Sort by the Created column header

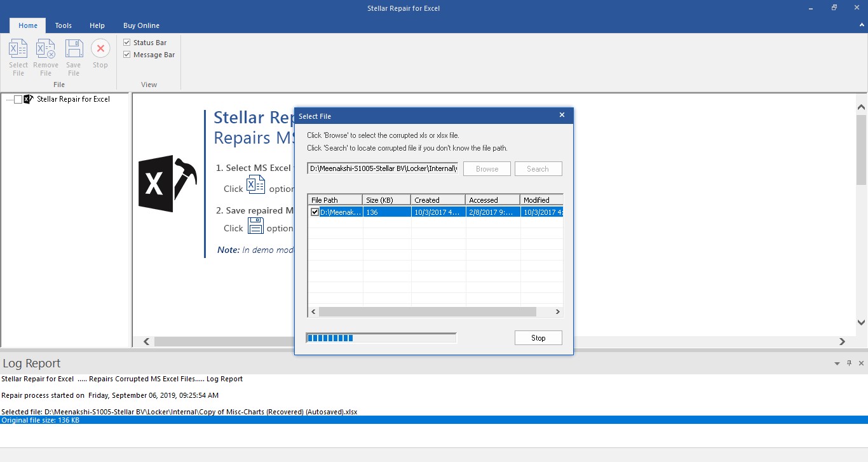(438, 200)
